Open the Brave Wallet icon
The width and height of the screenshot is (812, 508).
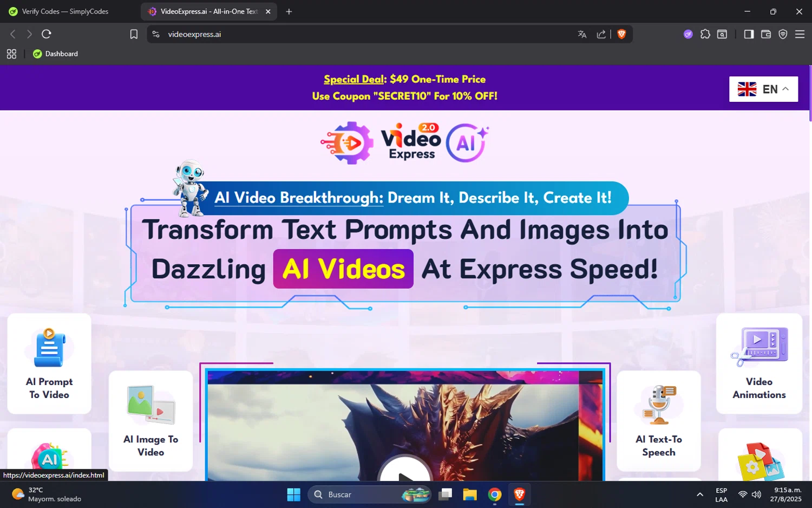click(766, 34)
